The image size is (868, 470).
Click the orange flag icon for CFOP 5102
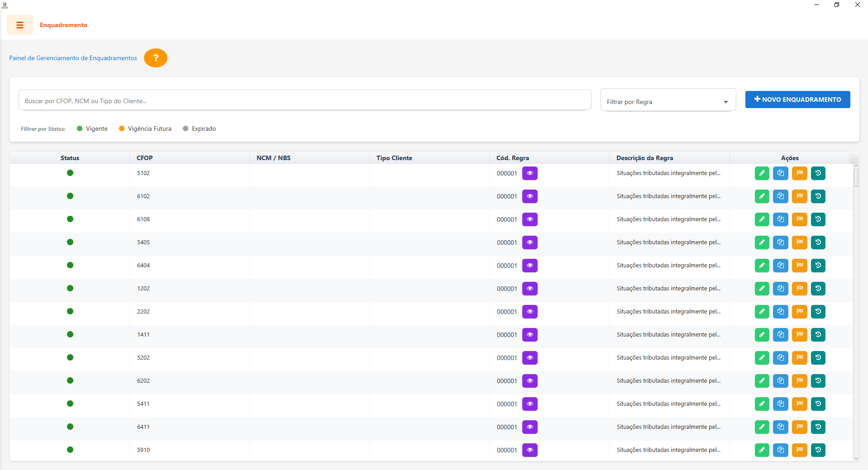[x=800, y=173]
